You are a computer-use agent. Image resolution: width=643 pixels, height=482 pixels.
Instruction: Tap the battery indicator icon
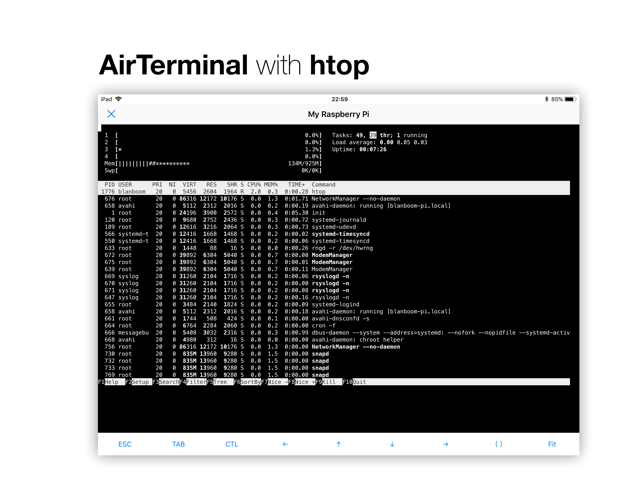click(570, 99)
